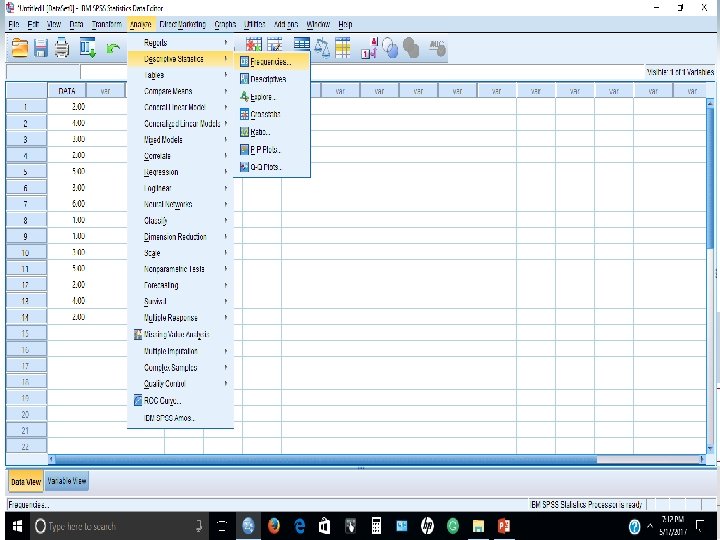
Task: Click the Crosstabs icon in the submenu
Action: pyautogui.click(x=244, y=114)
